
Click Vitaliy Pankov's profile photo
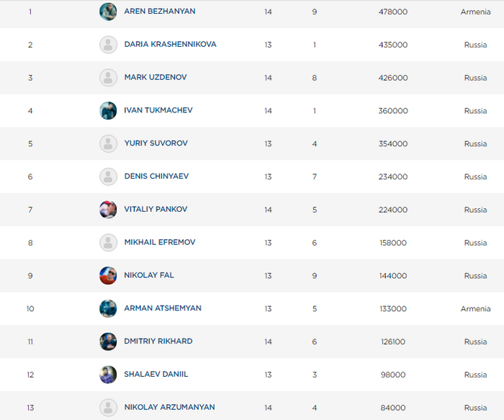click(108, 210)
